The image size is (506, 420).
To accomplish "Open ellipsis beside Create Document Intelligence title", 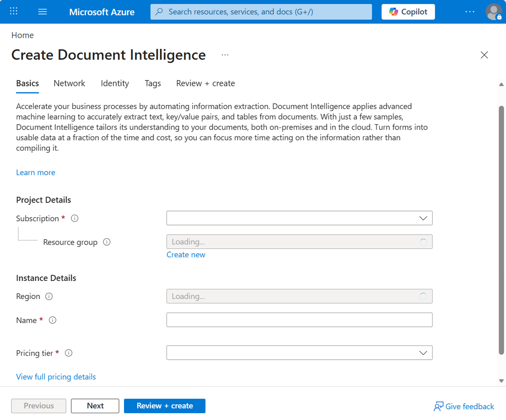I will coord(225,55).
